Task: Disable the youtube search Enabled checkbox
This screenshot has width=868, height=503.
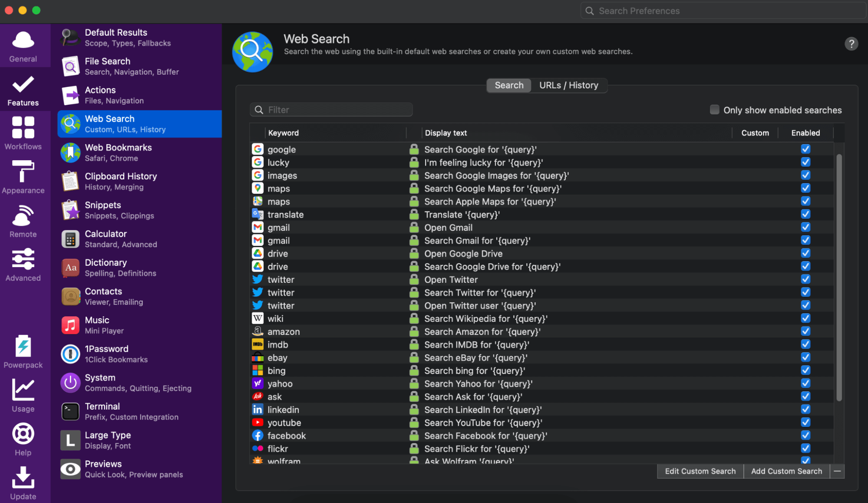Action: point(805,422)
